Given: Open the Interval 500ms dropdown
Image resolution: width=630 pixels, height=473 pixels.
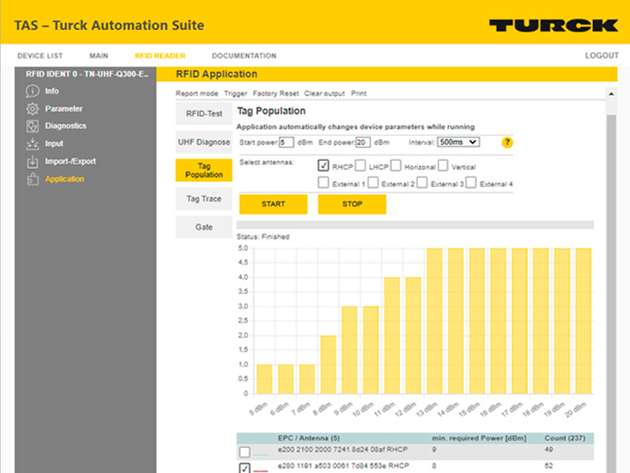Looking at the screenshot, I should click(458, 142).
